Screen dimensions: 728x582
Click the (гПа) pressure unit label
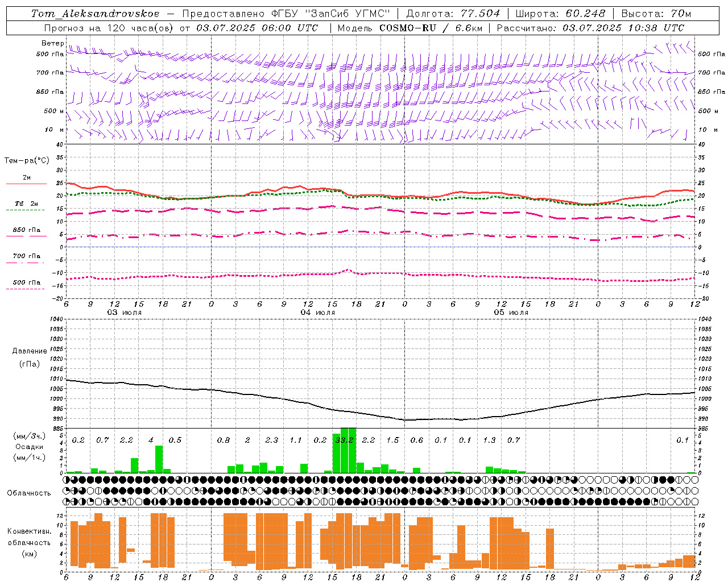click(x=30, y=364)
